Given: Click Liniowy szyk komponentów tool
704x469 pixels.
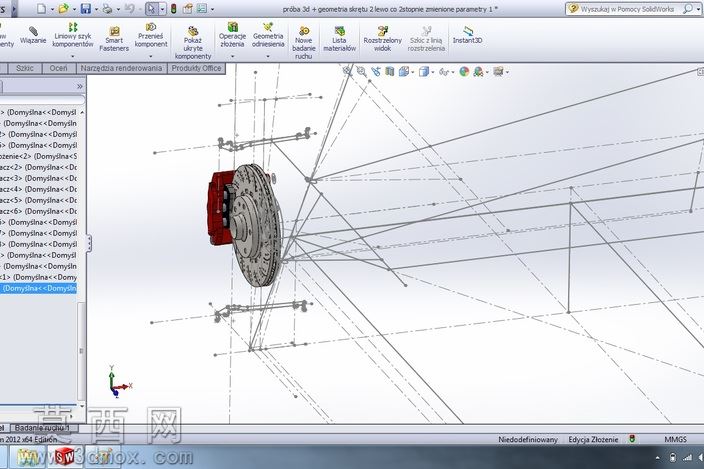Looking at the screenshot, I should (x=73, y=35).
